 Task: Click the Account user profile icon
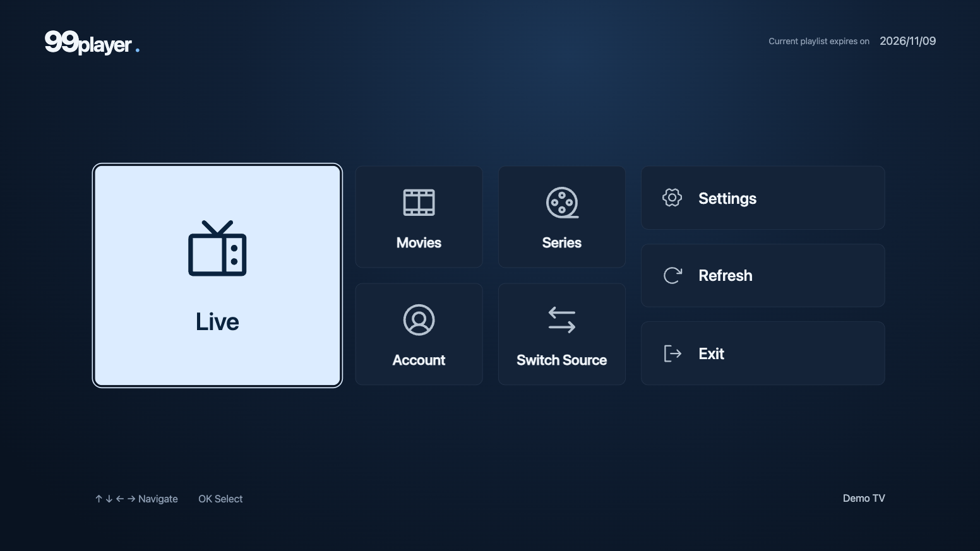pyautogui.click(x=419, y=320)
